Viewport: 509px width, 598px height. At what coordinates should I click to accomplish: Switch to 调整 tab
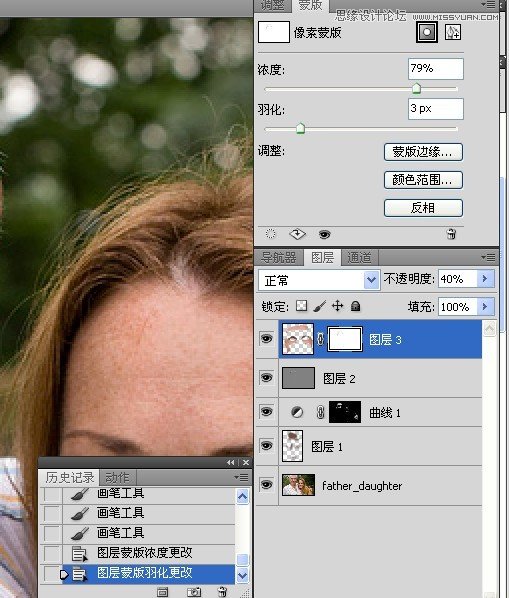click(273, 5)
